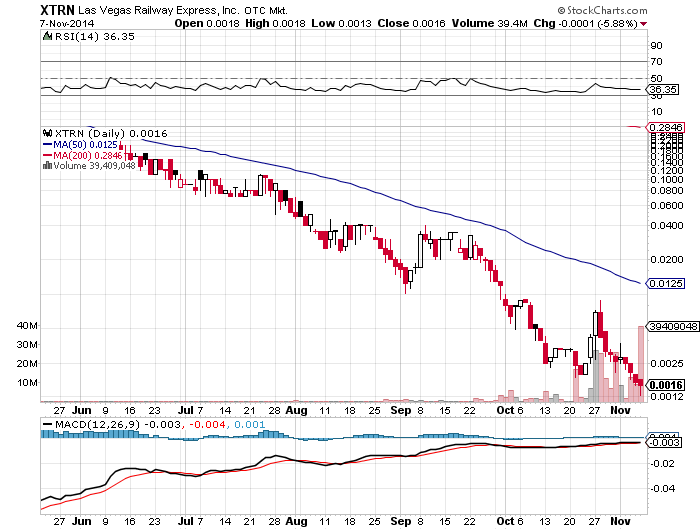Click the MACD(12,26,9) indicator label
Viewport: 700px width, 530px height.
[97, 425]
